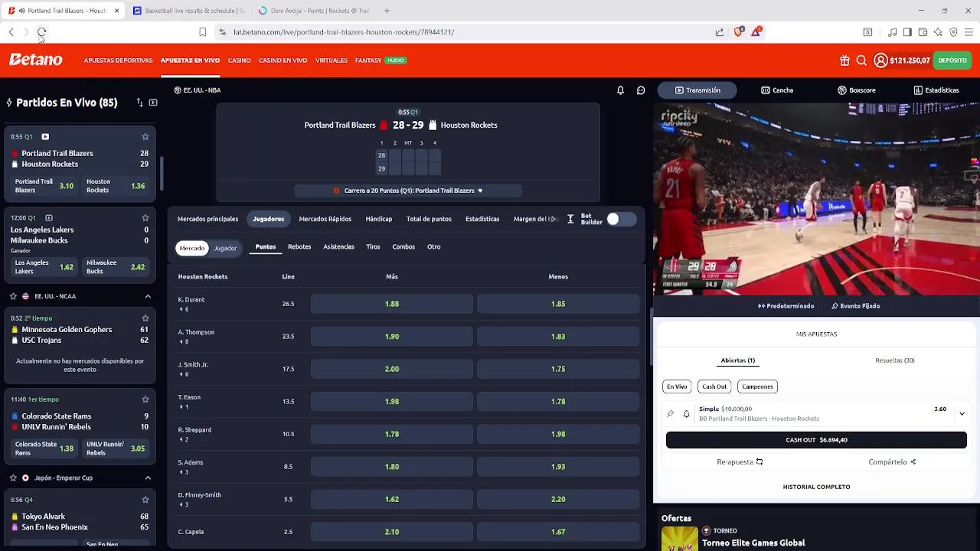Filter open bets by Cash Out

coord(714,386)
